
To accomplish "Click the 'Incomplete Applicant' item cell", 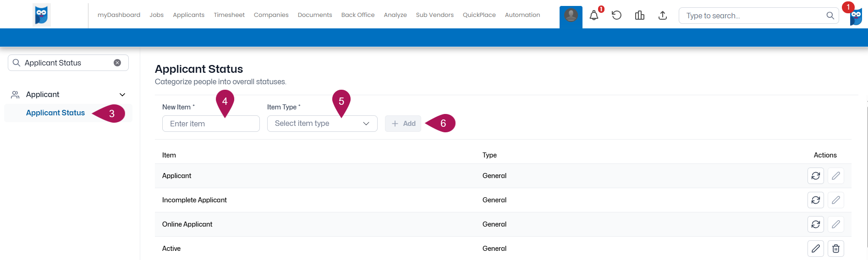I will (x=194, y=200).
